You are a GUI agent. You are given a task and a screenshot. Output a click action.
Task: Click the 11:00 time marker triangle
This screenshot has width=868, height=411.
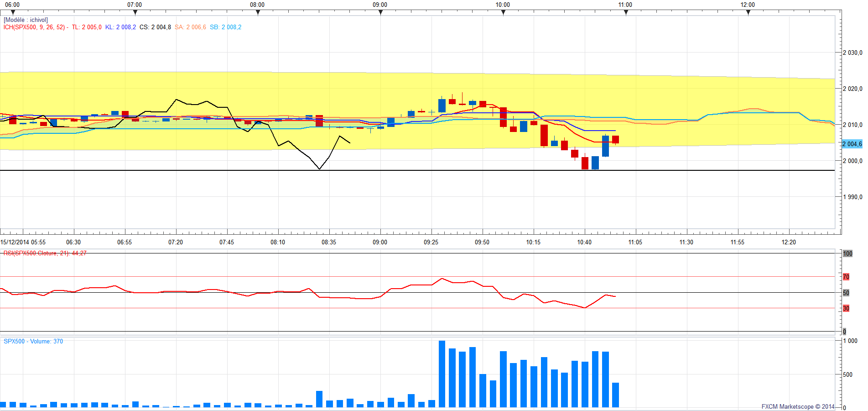click(626, 13)
